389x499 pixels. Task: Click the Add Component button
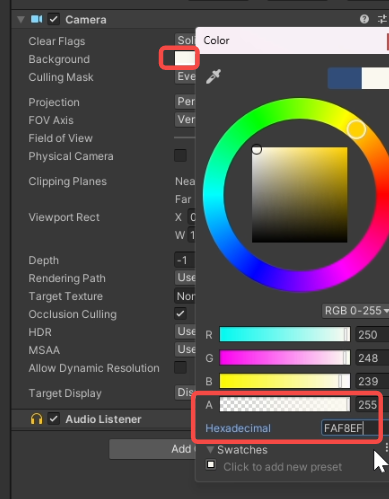152,449
